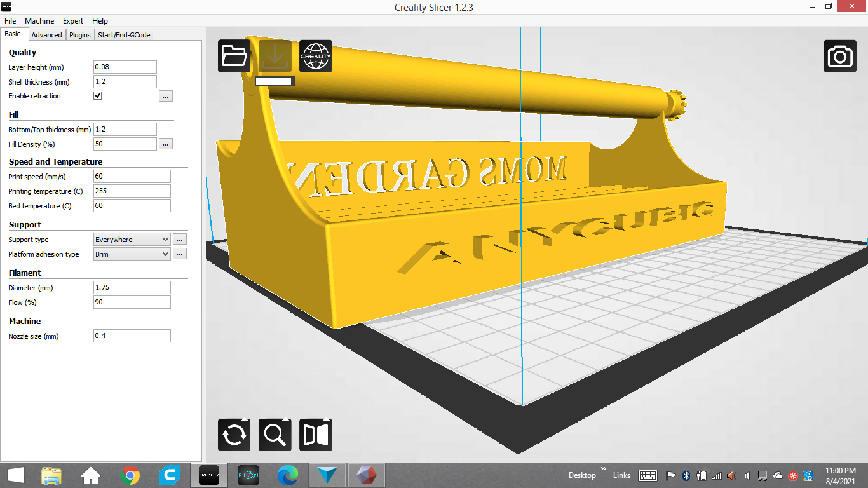
Task: Click the Bottom/Top thickness input field
Action: [125, 130]
